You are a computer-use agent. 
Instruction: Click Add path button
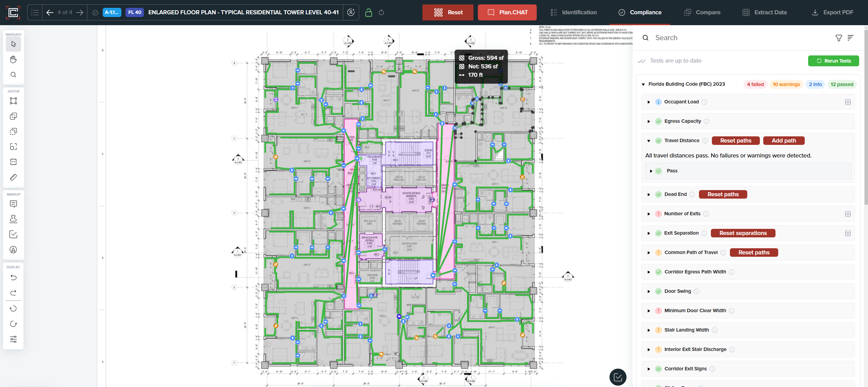click(783, 141)
